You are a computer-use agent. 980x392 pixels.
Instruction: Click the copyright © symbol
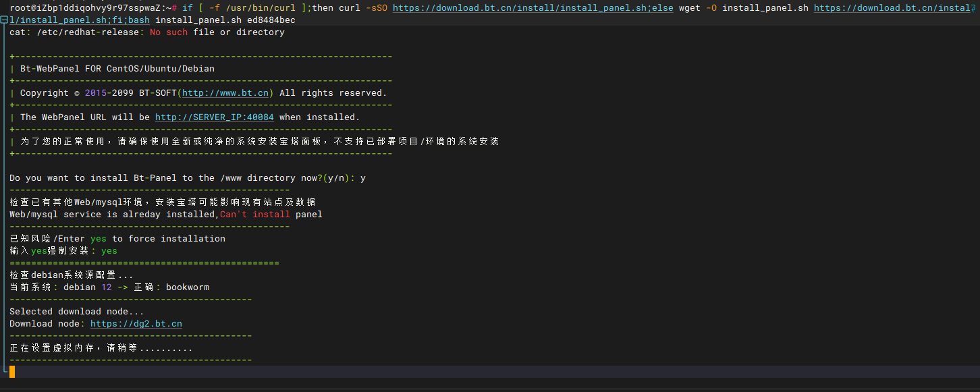(76, 93)
